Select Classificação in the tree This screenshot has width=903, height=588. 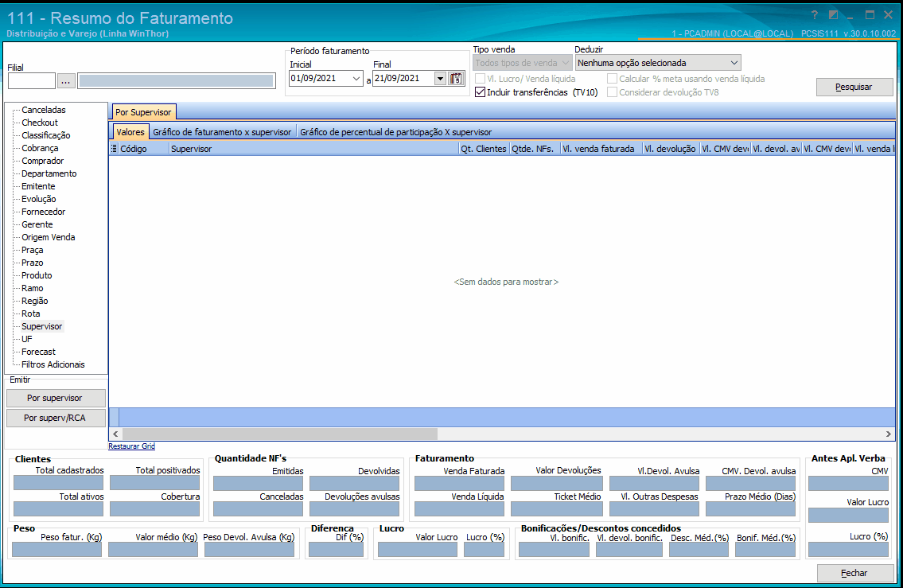point(46,135)
